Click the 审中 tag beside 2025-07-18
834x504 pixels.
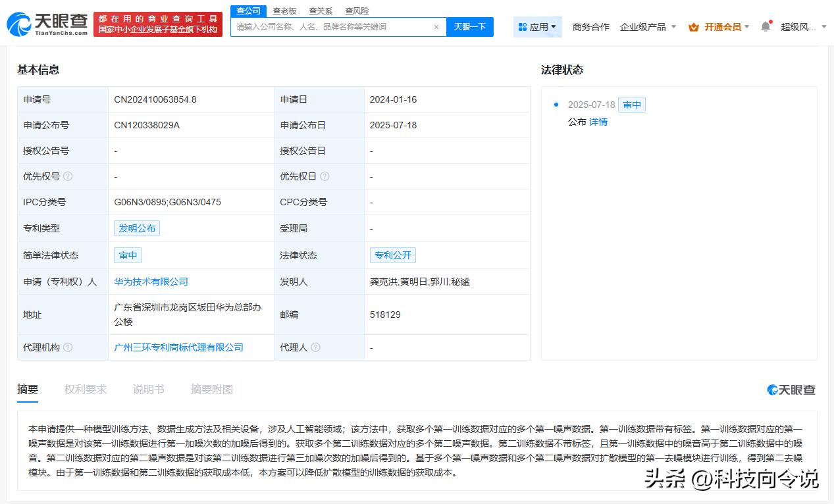pos(632,105)
